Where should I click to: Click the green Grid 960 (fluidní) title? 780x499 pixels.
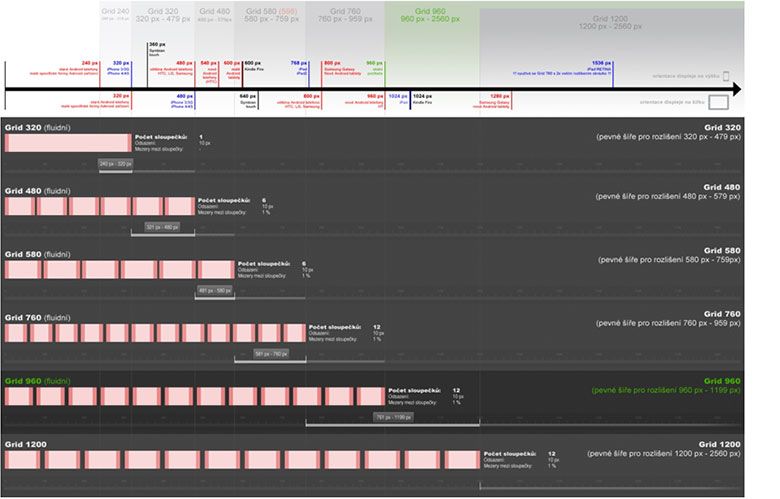pos(37,381)
